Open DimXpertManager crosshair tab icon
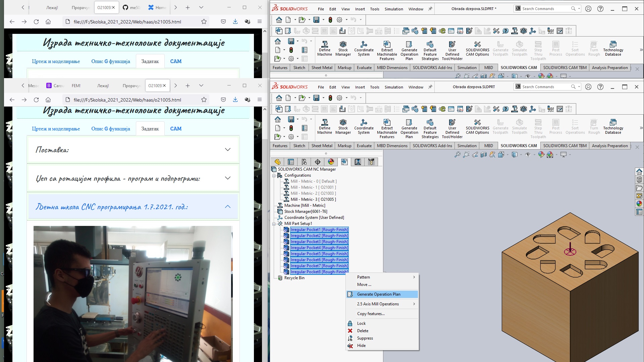 318,162
